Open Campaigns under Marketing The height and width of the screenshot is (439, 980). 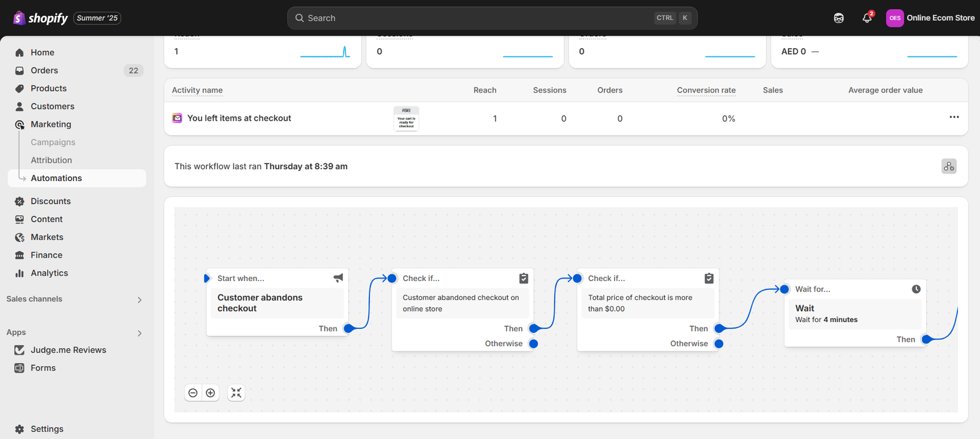[x=53, y=142]
